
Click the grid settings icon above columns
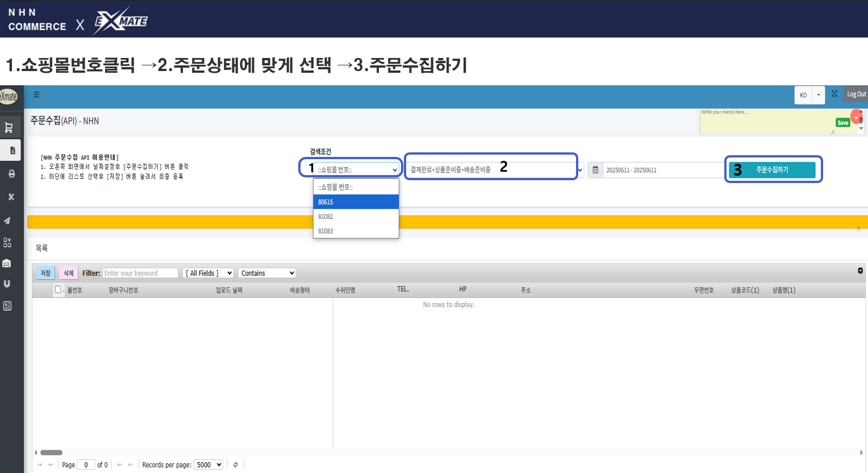click(x=860, y=271)
